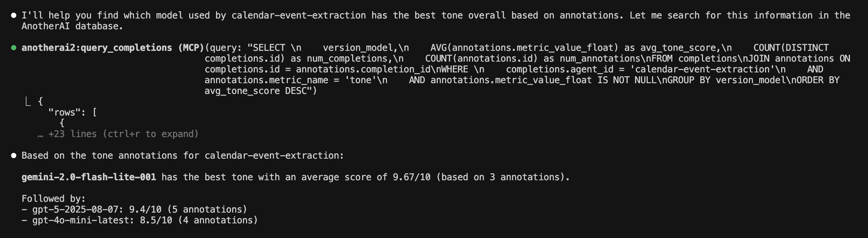Screen dimensions: 868x238
Task: Click the opening brace beside the branch glyph
Action: 40,102
